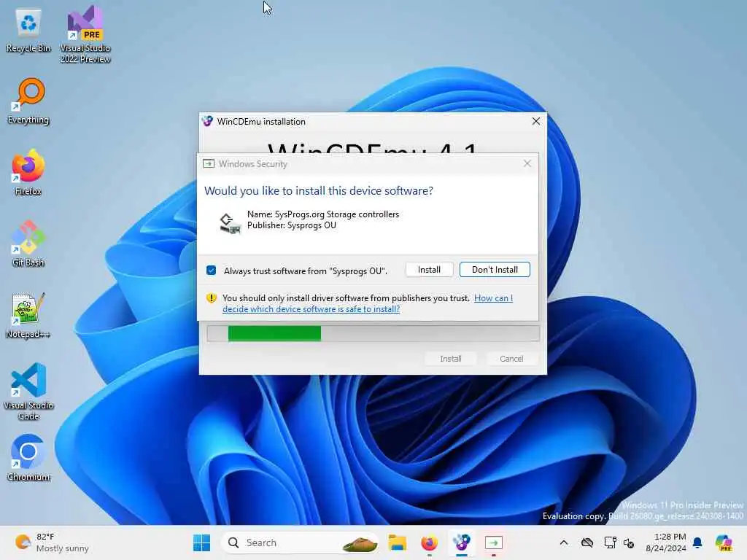Choose Don't Install in the security dialog
747x560 pixels.
coord(495,270)
